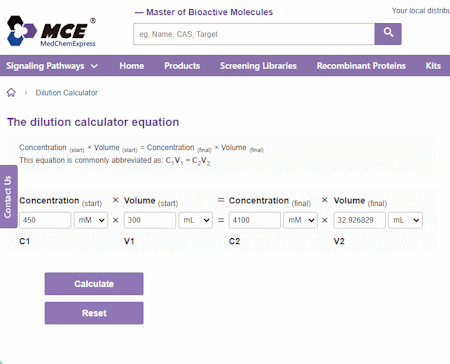Image resolution: width=450 pixels, height=364 pixels.
Task: Click the Reset button
Action: pos(94,313)
